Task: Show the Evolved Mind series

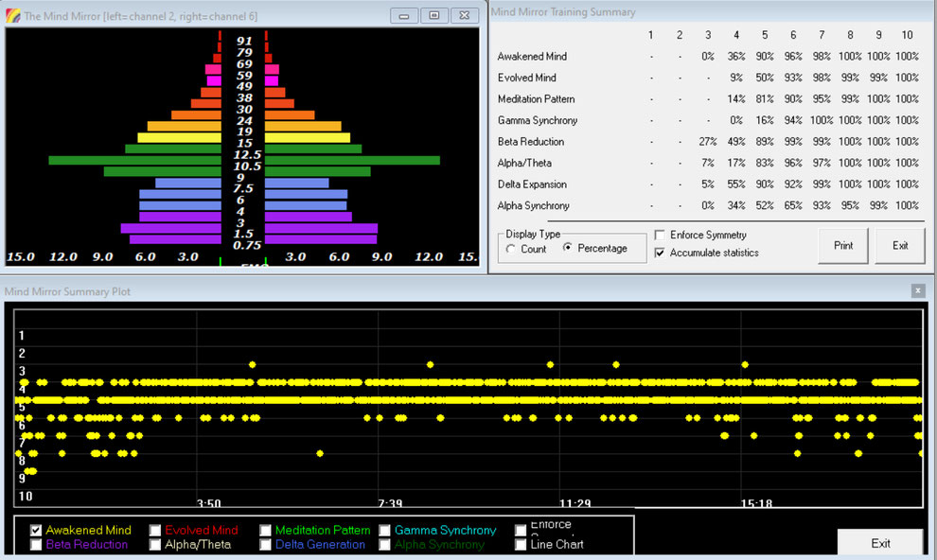Action: tap(155, 531)
